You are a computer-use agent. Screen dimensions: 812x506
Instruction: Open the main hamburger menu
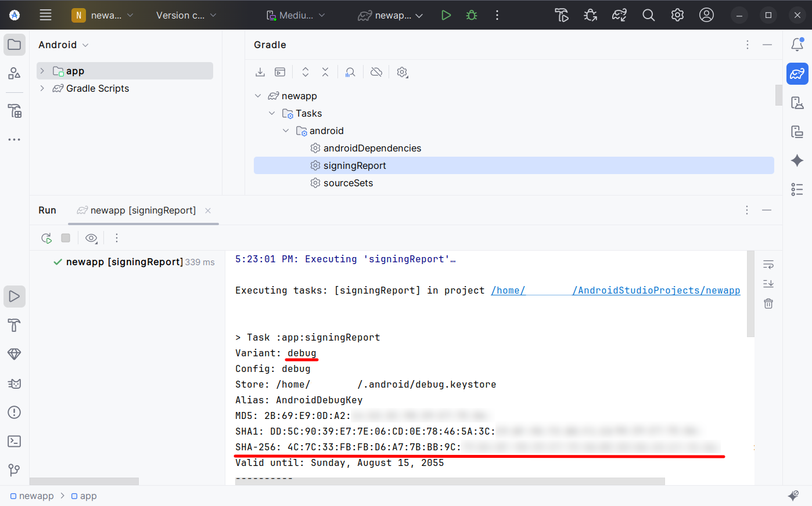pos(45,16)
